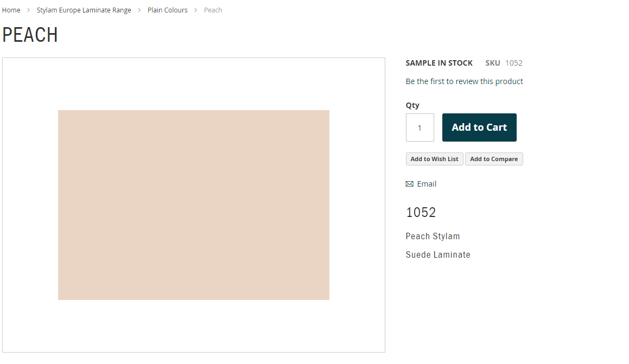The width and height of the screenshot is (629, 364).
Task: Click the Email link text
Action: point(427,184)
